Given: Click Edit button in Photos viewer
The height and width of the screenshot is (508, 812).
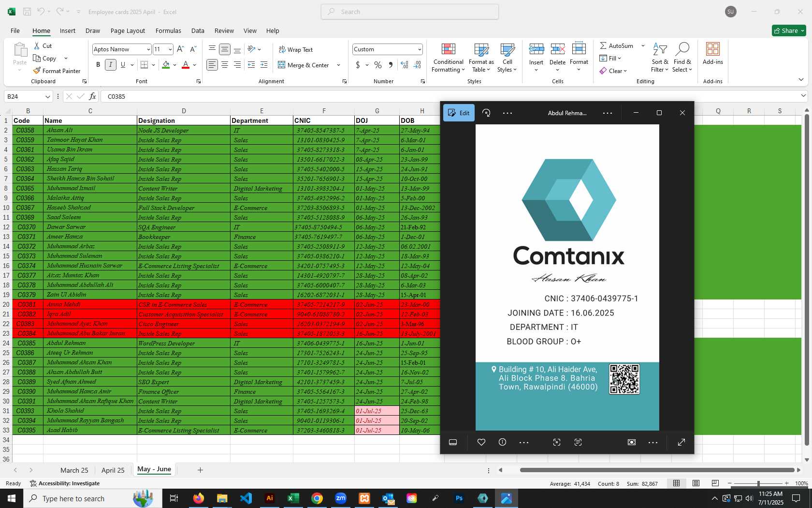Looking at the screenshot, I should [459, 113].
